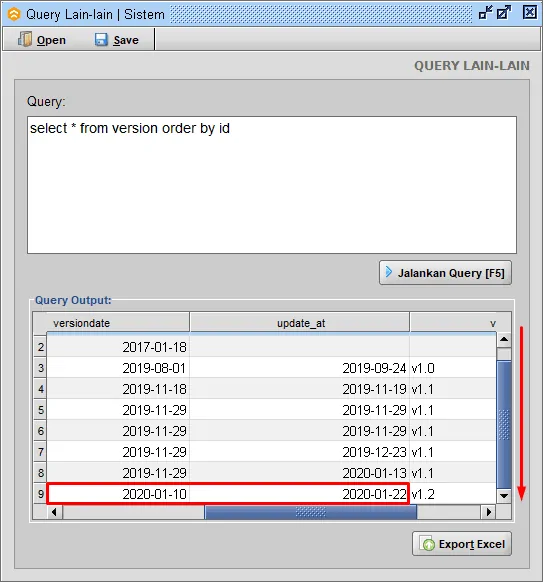The image size is (543, 582).
Task: Click the green Export Excel icon
Action: (x=428, y=544)
